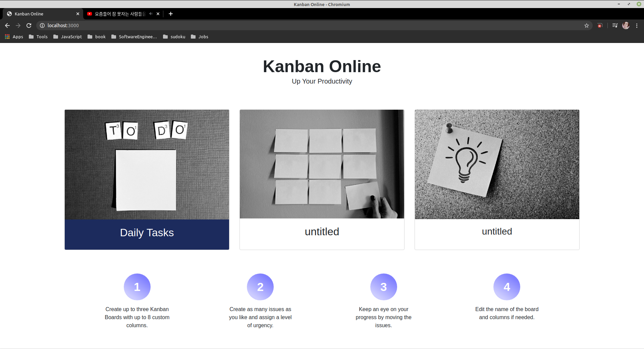
Task: View site information icon in address bar
Action: 42,26
